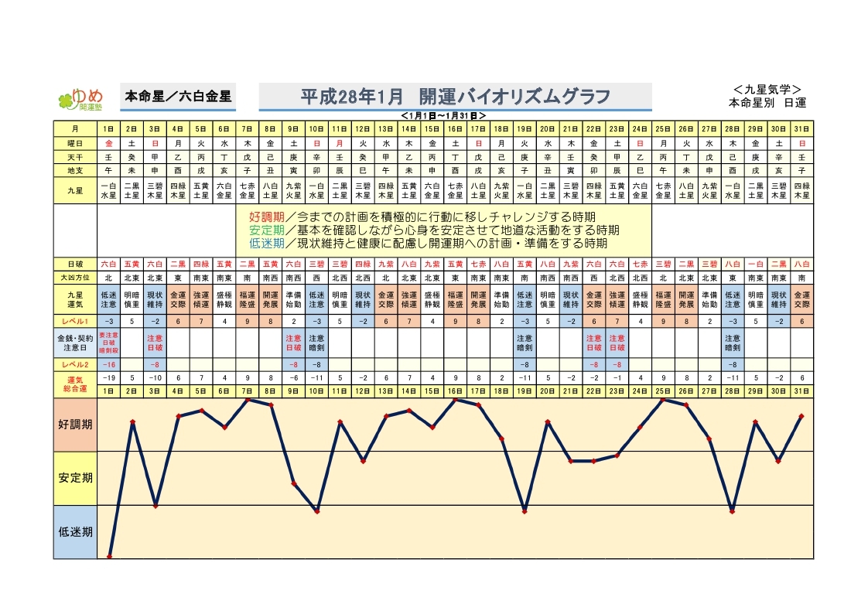Select the 九星運気 row header
Screen dimensions: 868x614
click(75, 298)
